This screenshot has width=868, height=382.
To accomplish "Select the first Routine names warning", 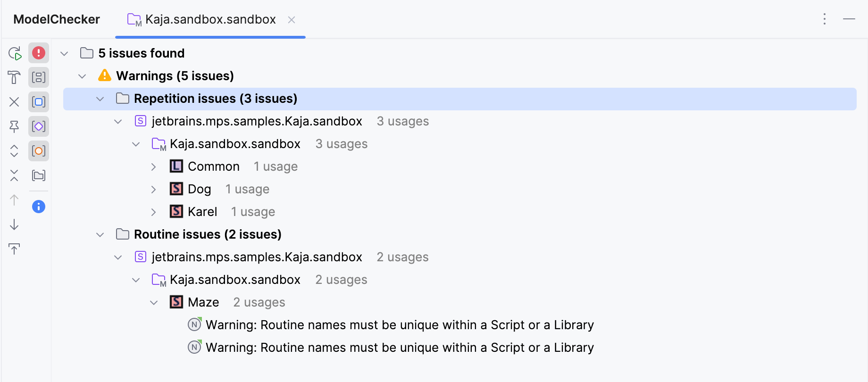I will pos(399,324).
